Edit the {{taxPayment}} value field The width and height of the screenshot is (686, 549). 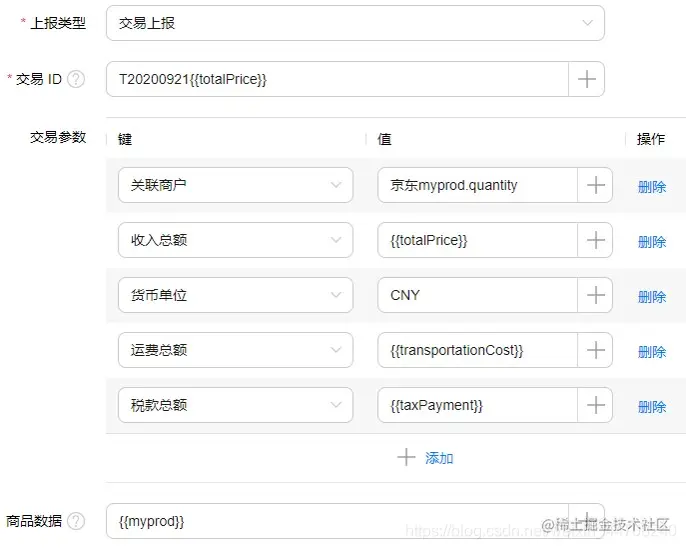[477, 405]
